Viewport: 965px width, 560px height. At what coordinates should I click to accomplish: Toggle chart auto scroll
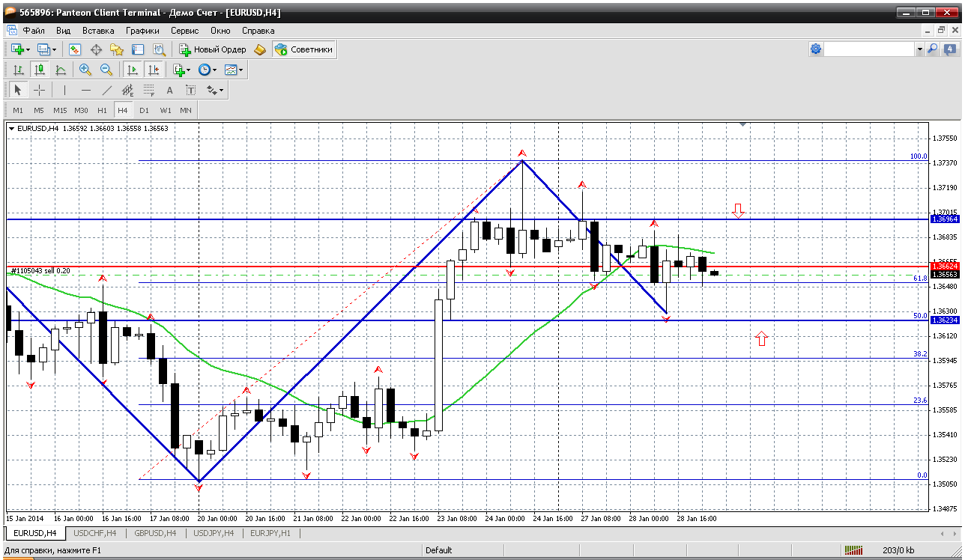point(133,70)
